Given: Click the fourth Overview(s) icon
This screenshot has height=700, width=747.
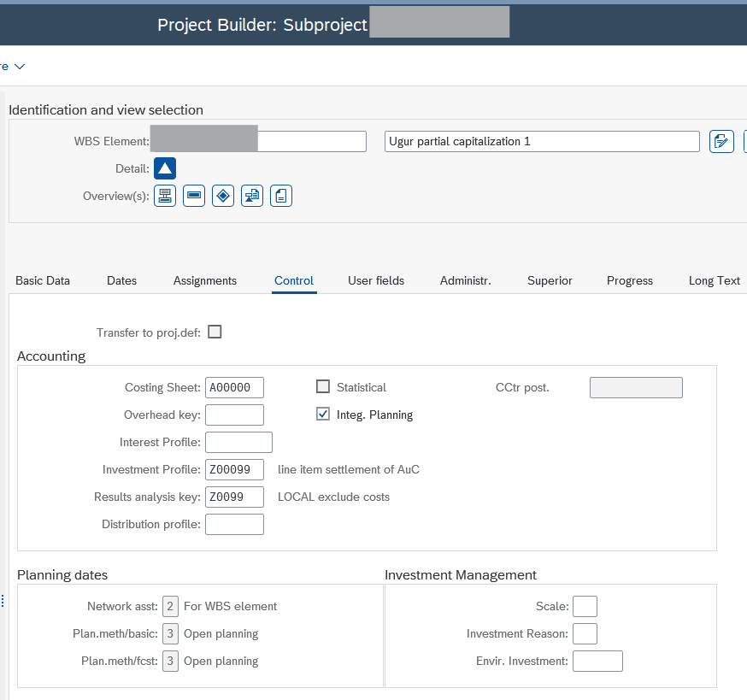Looking at the screenshot, I should coord(252,196).
